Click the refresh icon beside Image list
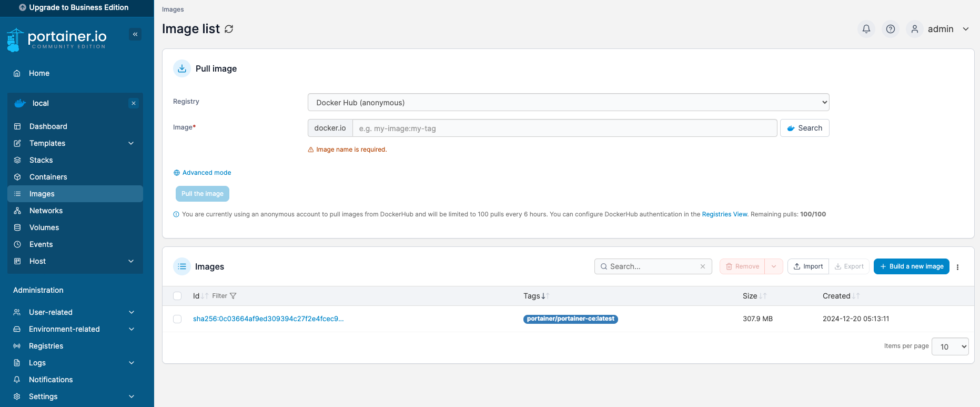 (229, 29)
